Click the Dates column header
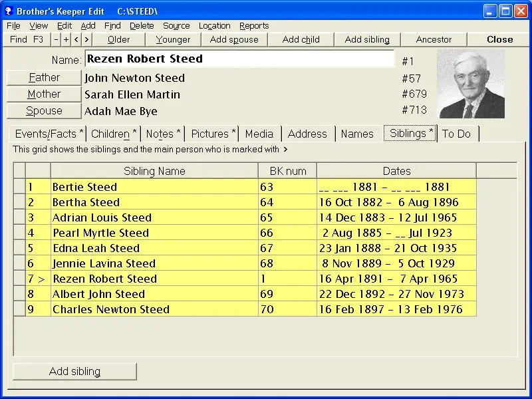The image size is (532, 399). [x=396, y=171]
